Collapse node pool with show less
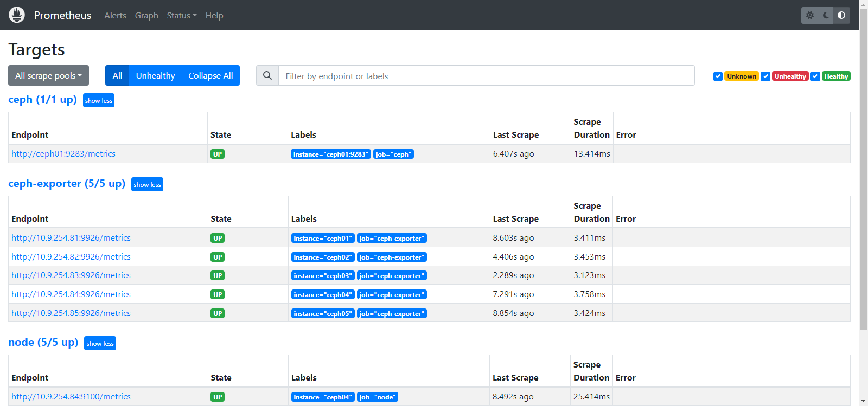This screenshot has width=868, height=406. 100,343
